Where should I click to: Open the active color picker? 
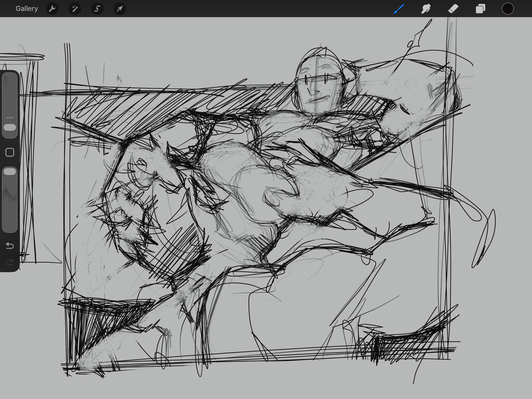coord(508,9)
